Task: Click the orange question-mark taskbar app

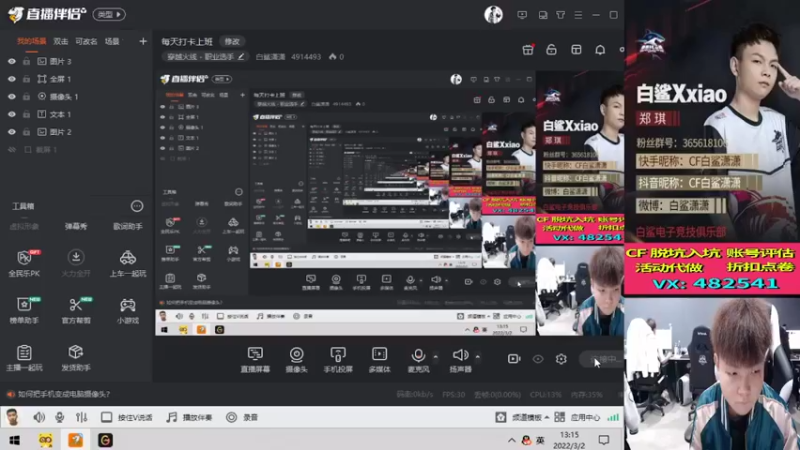Action: coord(76,440)
